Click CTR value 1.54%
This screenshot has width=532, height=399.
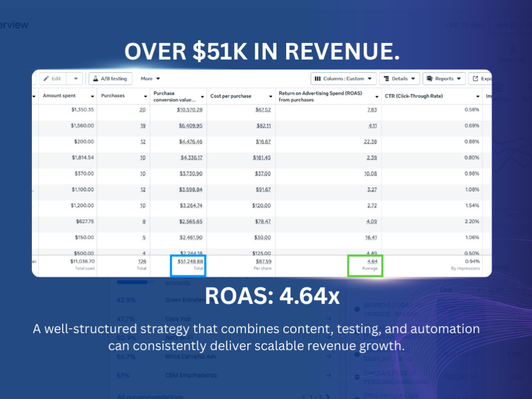click(x=472, y=205)
